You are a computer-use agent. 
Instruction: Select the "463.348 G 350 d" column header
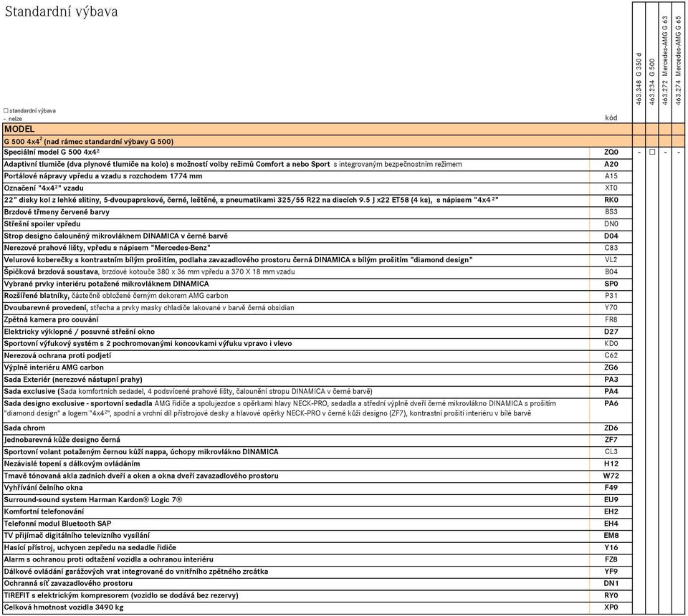pyautogui.click(x=639, y=79)
